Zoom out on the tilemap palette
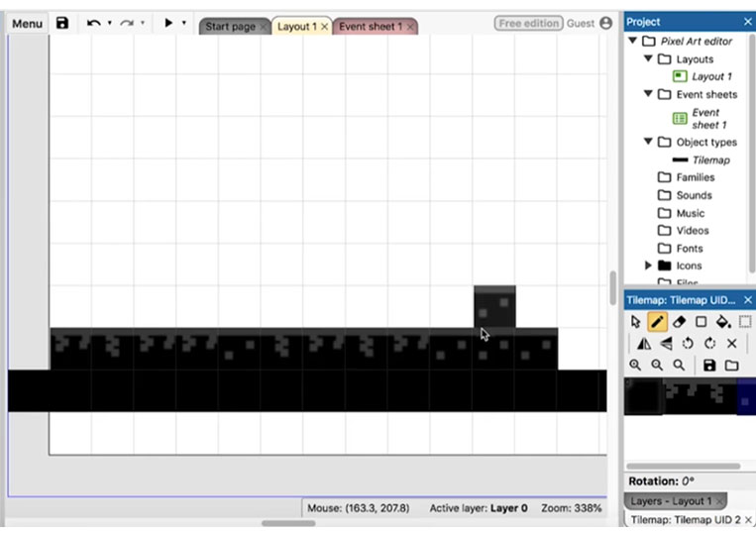 pos(657,366)
